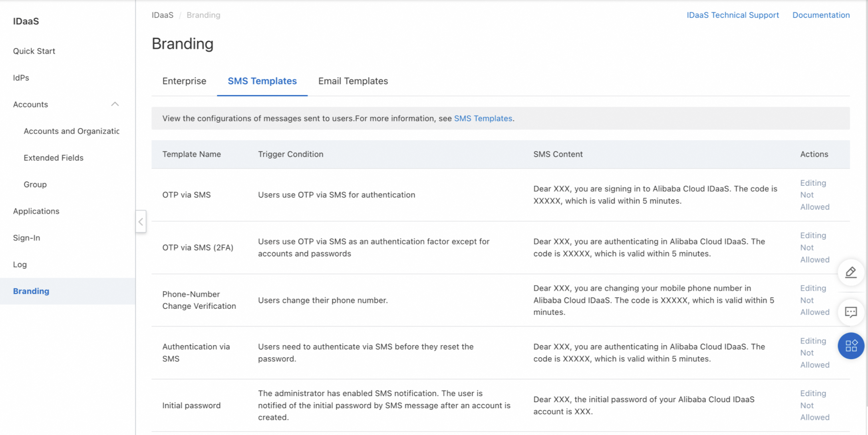The height and width of the screenshot is (435, 868).
Task: Click Editing Not Allowed for OTP via SMS
Action: tap(814, 195)
